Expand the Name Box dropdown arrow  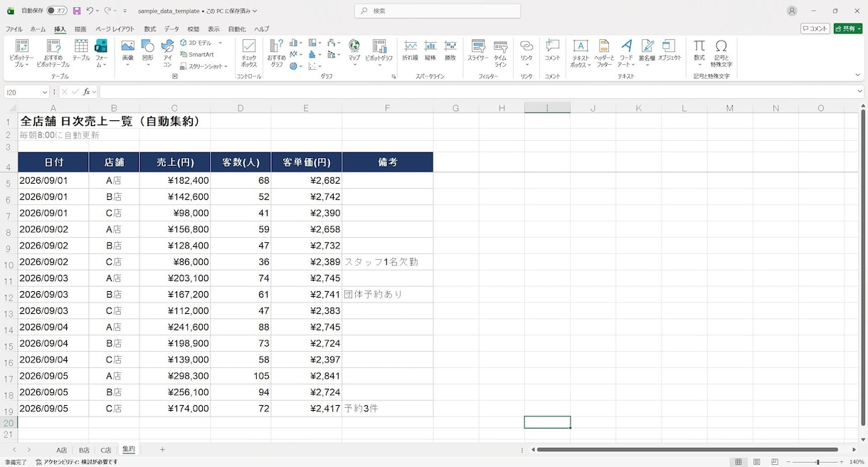point(44,92)
